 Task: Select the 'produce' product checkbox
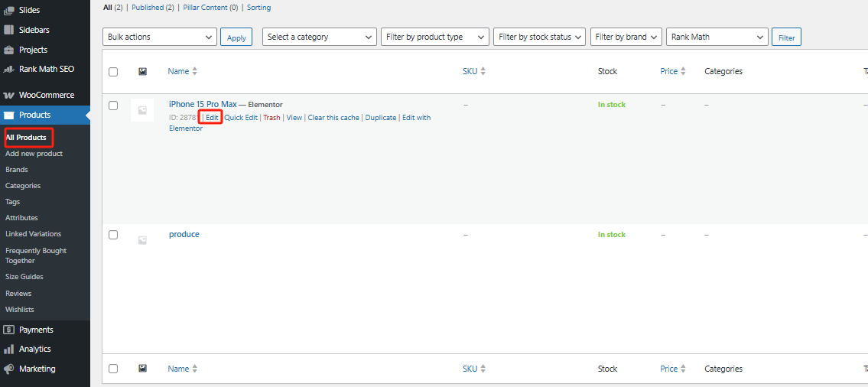click(113, 235)
